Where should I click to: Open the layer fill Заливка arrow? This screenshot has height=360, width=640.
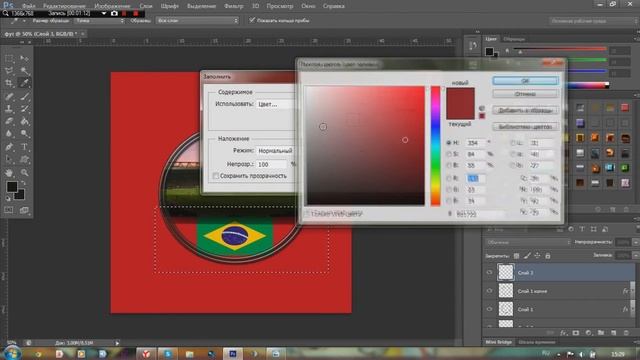pyautogui.click(x=636, y=256)
